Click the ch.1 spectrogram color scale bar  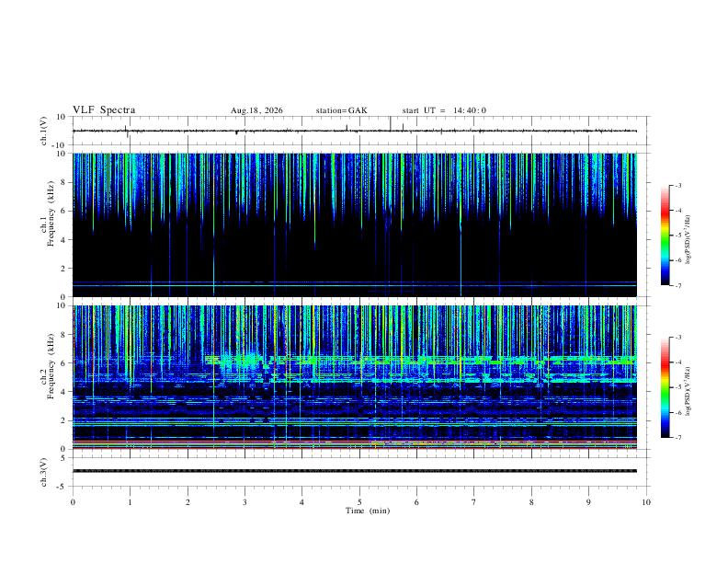coord(665,236)
